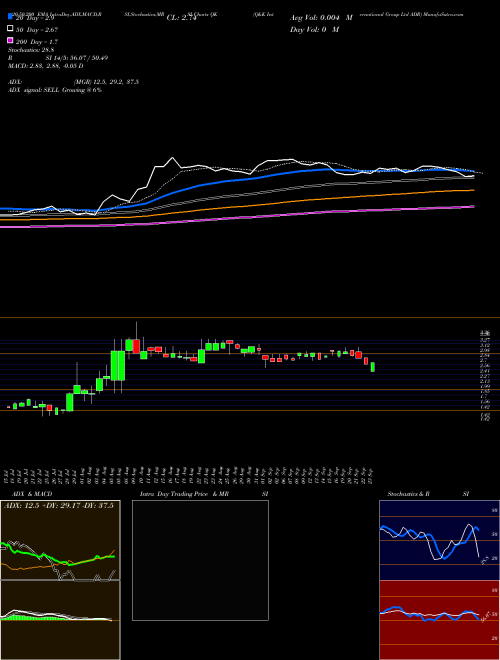Screen dimensions: 500x660
Task: Click the MACD histogram green bars
Action: [x=34, y=617]
